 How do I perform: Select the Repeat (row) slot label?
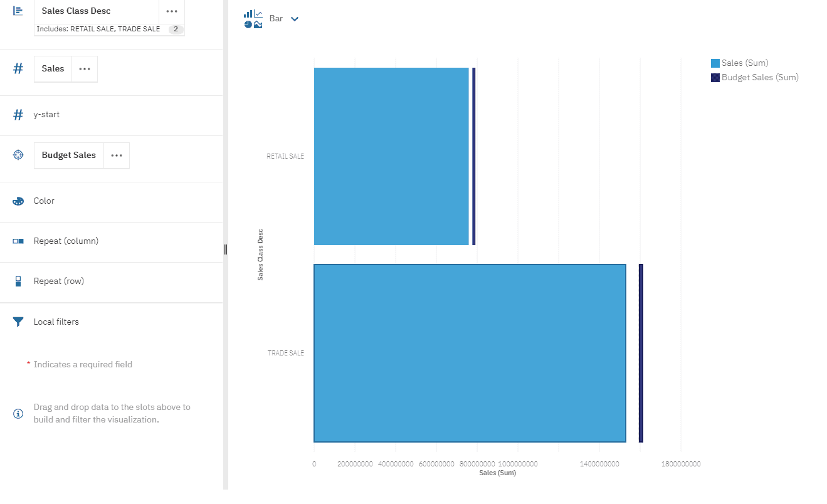coord(59,281)
